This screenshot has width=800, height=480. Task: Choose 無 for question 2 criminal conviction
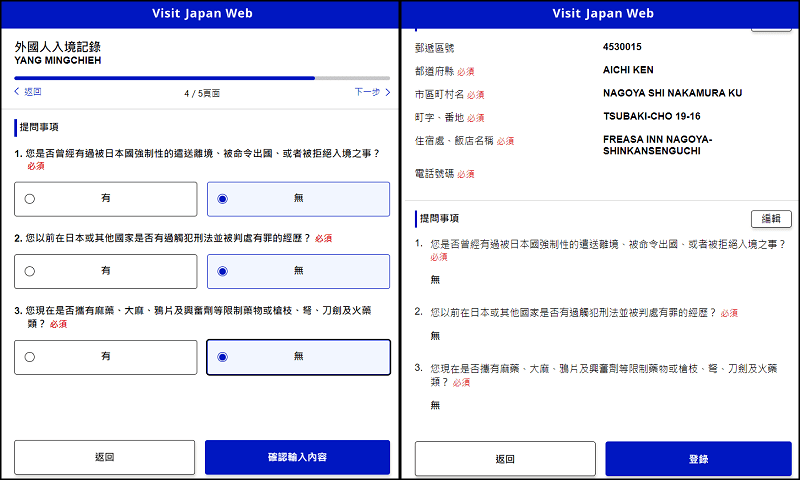298,271
